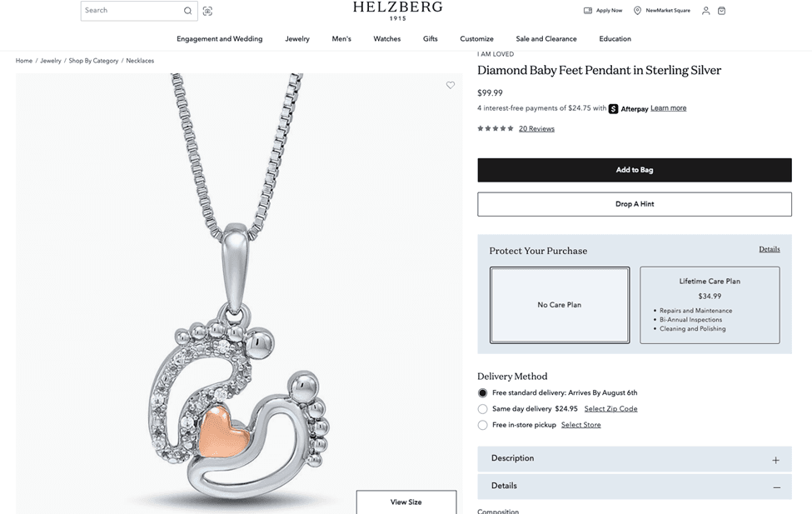
Task: Add pendant to wishlist heart icon
Action: (x=451, y=85)
